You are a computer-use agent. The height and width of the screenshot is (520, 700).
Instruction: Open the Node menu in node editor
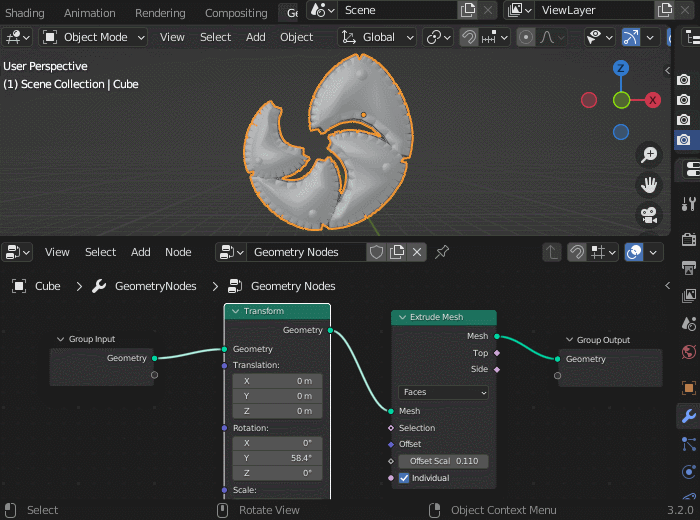click(x=178, y=252)
